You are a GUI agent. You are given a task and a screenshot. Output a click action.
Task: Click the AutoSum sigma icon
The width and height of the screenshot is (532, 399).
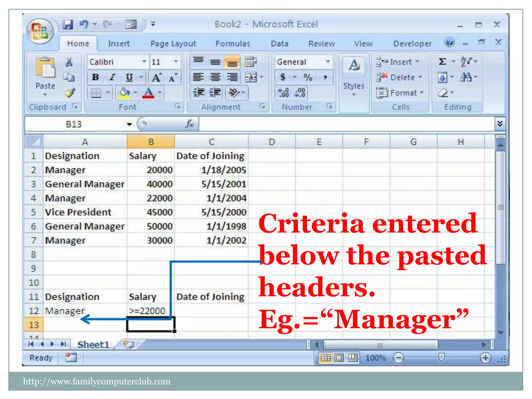click(x=442, y=62)
